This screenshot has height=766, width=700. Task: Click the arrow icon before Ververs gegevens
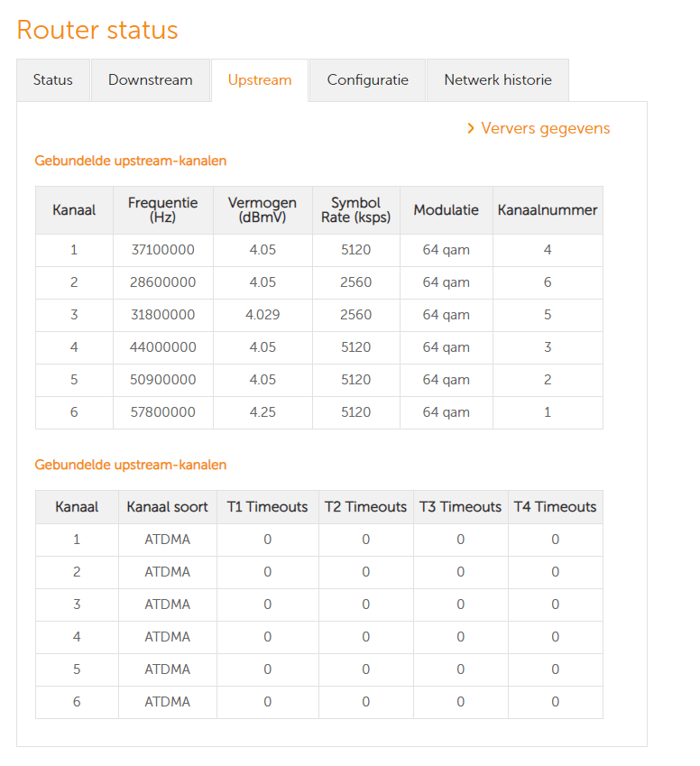pyautogui.click(x=471, y=128)
